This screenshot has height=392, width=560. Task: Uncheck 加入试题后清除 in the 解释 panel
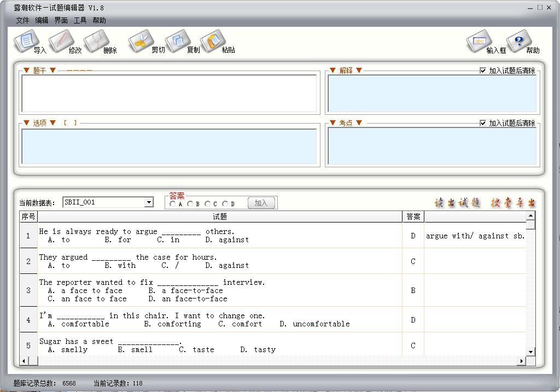click(483, 71)
